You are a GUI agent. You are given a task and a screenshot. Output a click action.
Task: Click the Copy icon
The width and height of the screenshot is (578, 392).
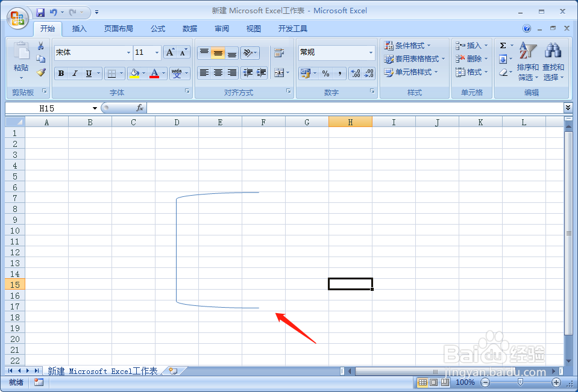point(40,59)
